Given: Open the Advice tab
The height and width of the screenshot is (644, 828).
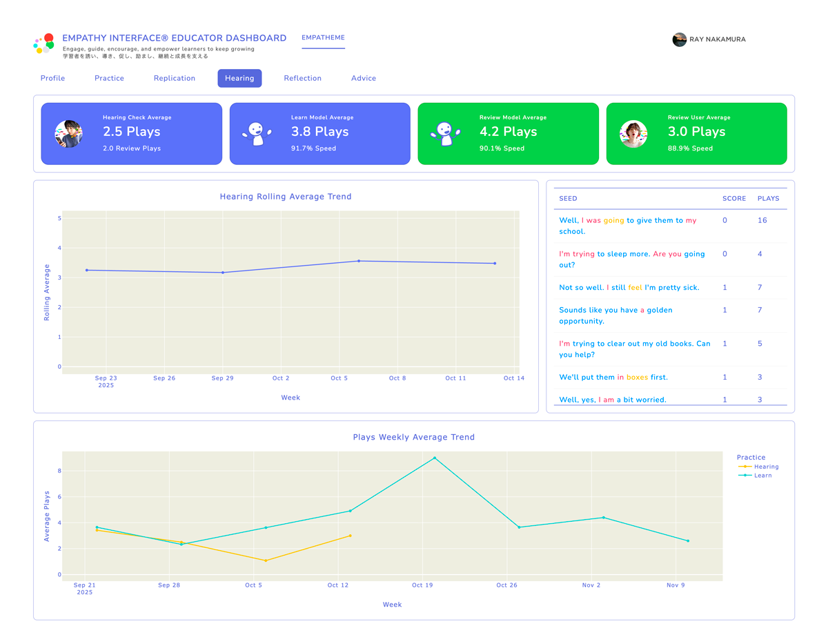Looking at the screenshot, I should pyautogui.click(x=364, y=78).
